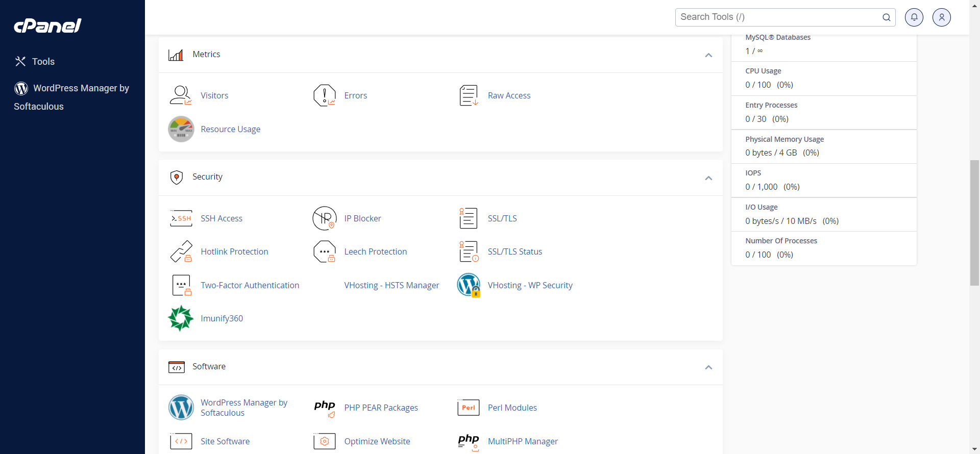Open the Raw Access link
Viewport: 980px width, 454px height.
pos(509,95)
